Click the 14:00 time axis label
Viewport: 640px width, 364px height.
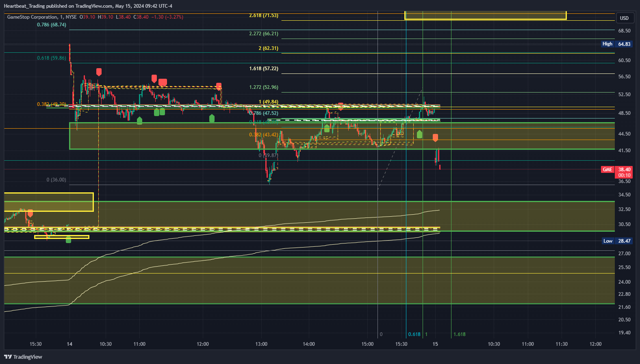pyautogui.click(x=308, y=344)
